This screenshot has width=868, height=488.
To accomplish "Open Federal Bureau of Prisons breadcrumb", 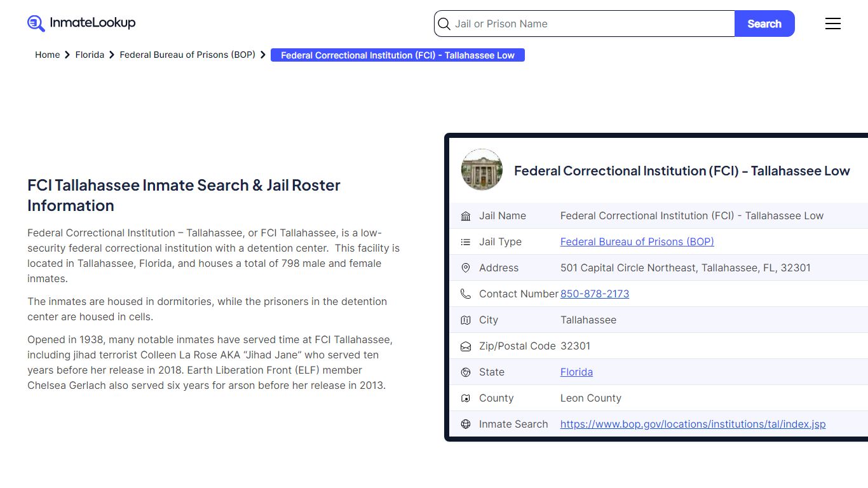I will coord(187,55).
